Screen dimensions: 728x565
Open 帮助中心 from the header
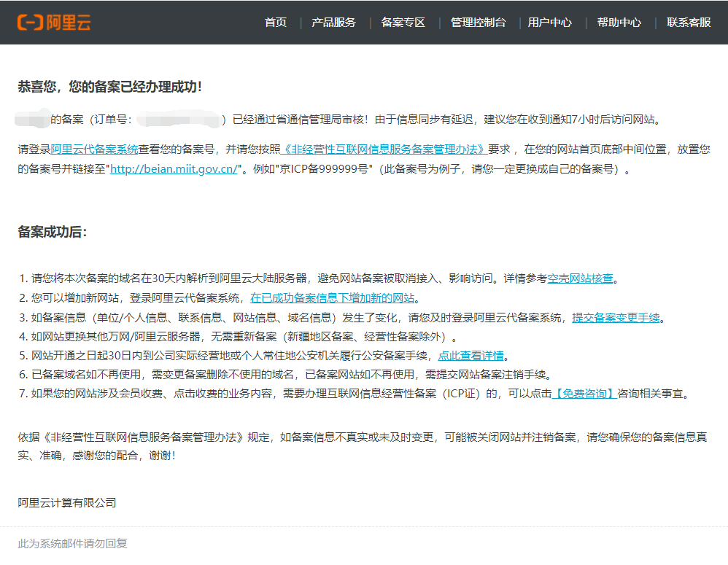(619, 23)
